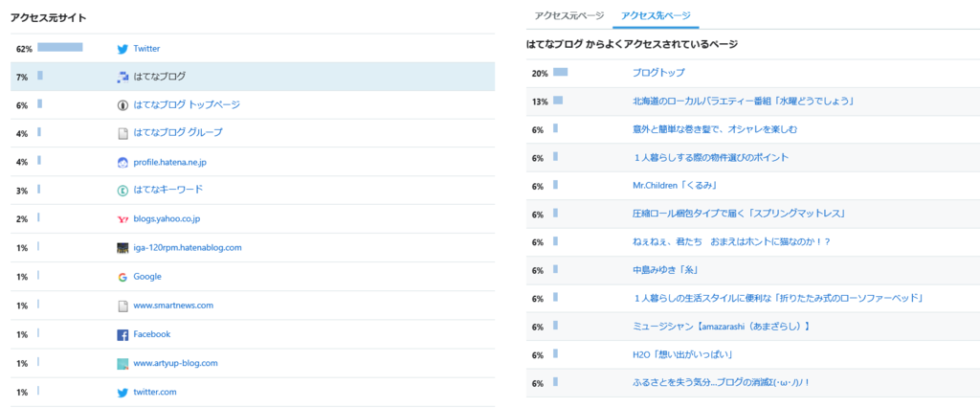Open the スプリングマットレス article link
This screenshot has width=980, height=408.
click(x=740, y=214)
